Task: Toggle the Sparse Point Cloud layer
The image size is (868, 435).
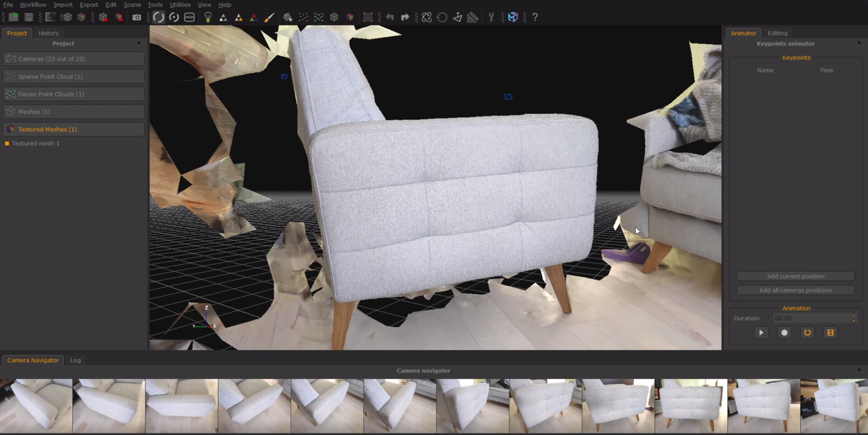Action: [74, 76]
